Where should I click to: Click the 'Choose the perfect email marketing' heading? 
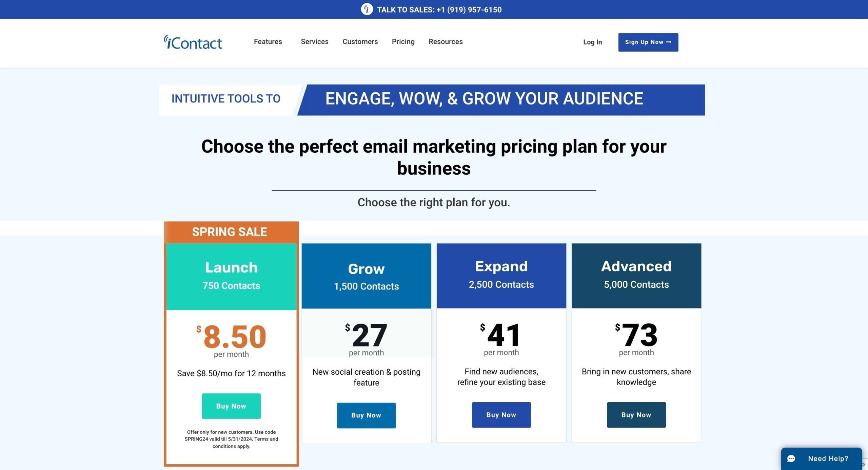click(x=434, y=157)
